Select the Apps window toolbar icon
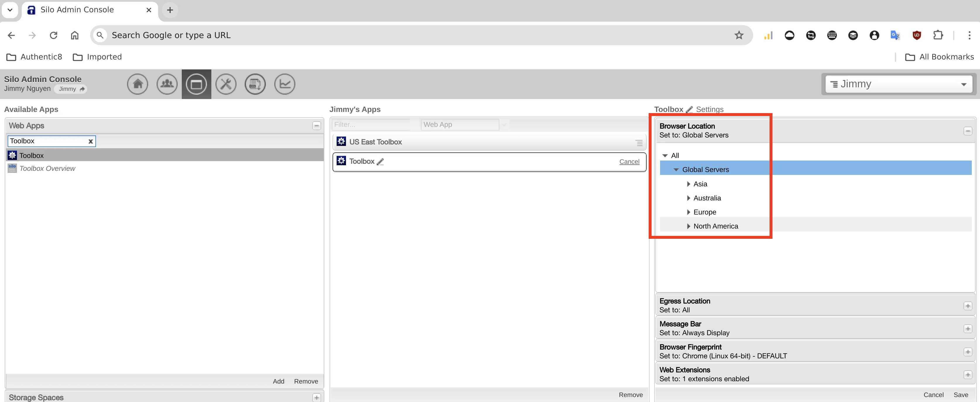The width and height of the screenshot is (980, 402). [196, 84]
